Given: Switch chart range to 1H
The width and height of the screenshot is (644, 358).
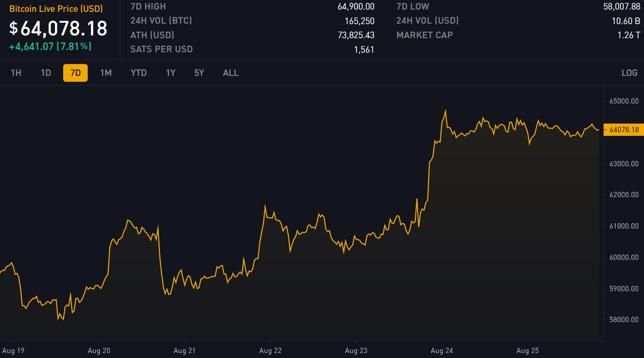Looking at the screenshot, I should [x=16, y=73].
